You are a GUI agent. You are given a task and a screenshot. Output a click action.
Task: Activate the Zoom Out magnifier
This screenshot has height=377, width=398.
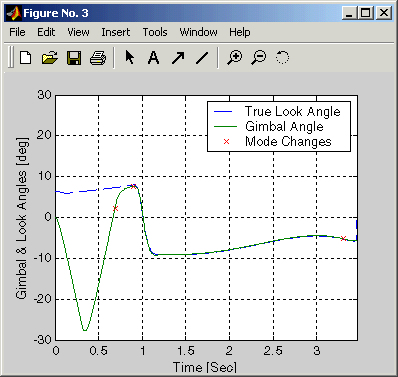click(x=259, y=58)
